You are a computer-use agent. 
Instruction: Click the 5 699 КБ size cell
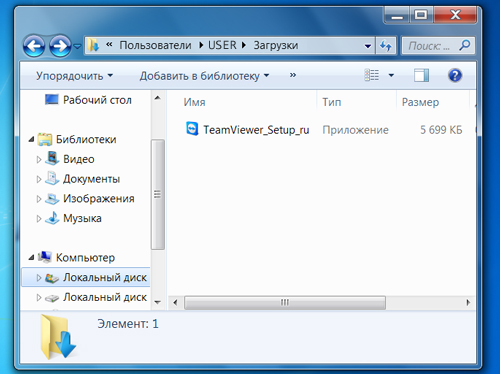[x=441, y=130]
